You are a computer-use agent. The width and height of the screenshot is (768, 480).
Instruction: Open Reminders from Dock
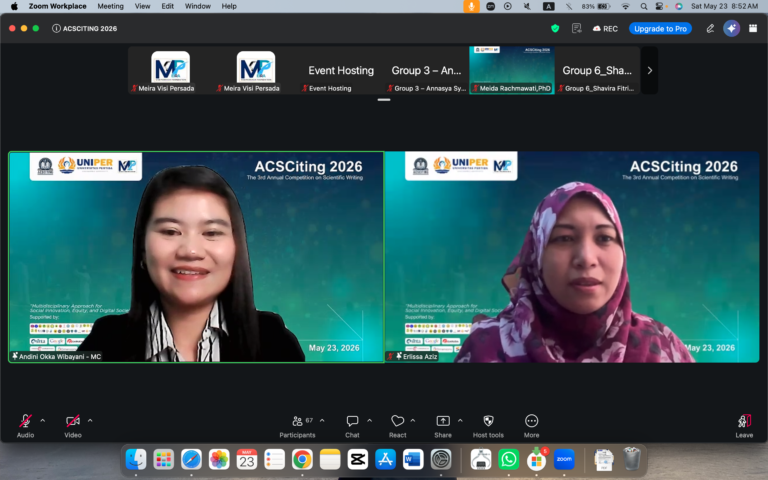[274, 459]
